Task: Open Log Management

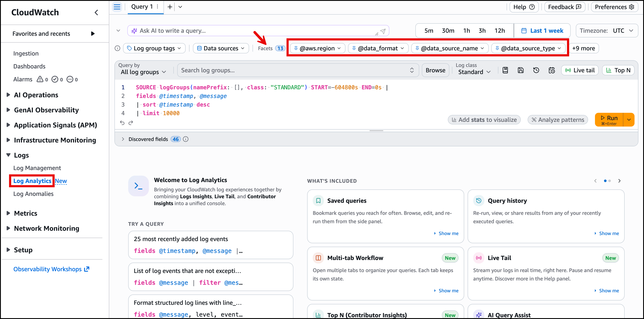Action: [x=37, y=168]
